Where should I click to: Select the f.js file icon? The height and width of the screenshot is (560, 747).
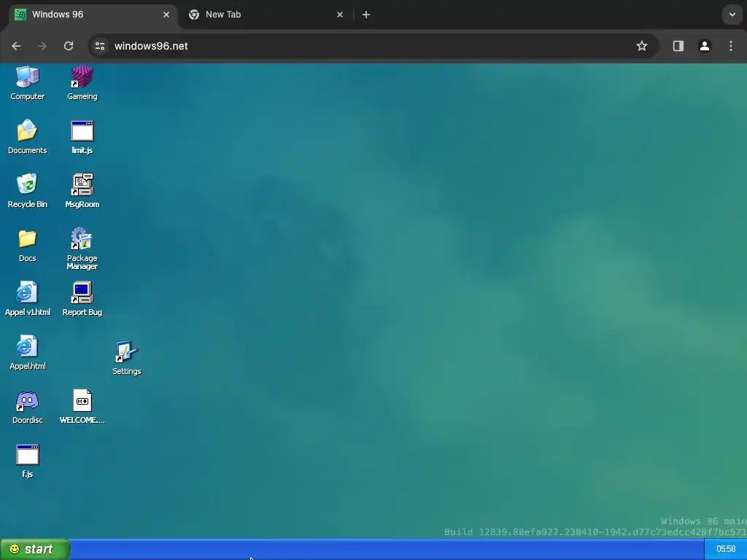pyautogui.click(x=27, y=461)
